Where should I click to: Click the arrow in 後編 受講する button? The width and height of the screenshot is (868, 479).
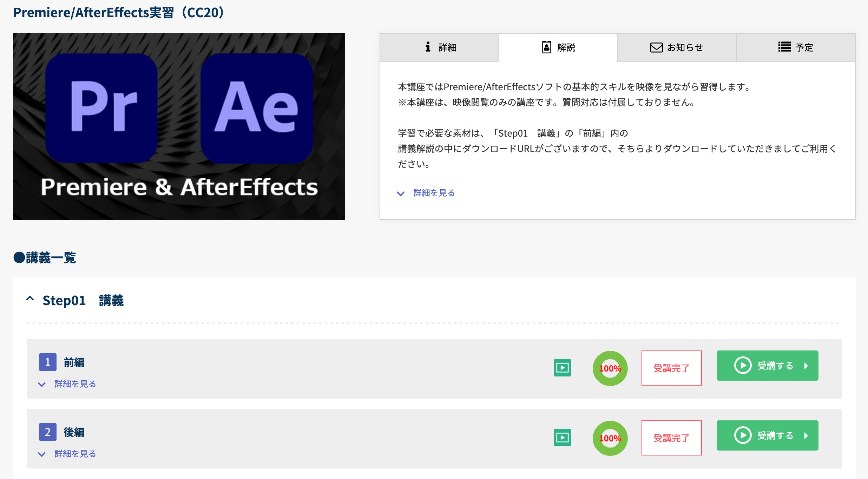806,436
